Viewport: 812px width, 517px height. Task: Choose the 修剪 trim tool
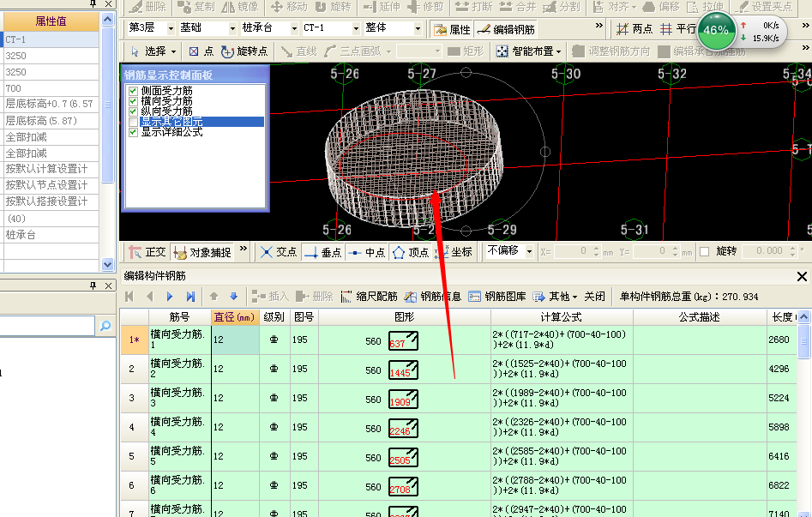[x=425, y=7]
